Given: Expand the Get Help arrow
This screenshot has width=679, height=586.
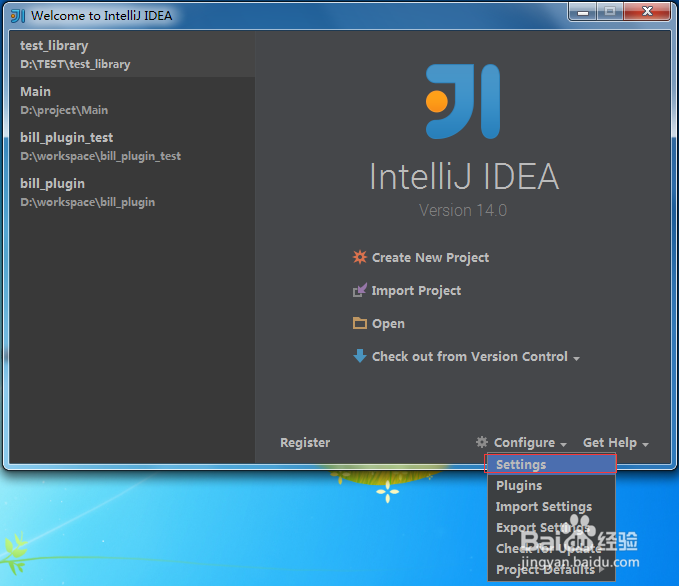Looking at the screenshot, I should [645, 445].
